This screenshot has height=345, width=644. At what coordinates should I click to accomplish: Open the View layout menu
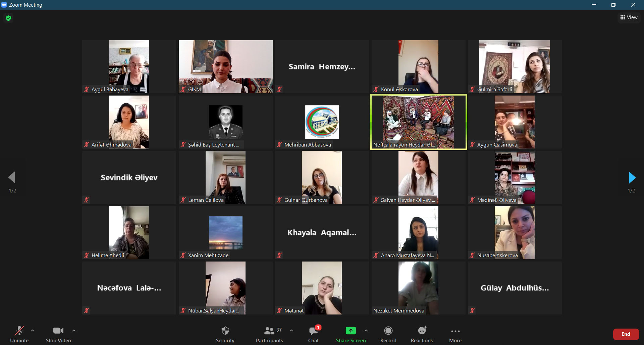pyautogui.click(x=629, y=17)
